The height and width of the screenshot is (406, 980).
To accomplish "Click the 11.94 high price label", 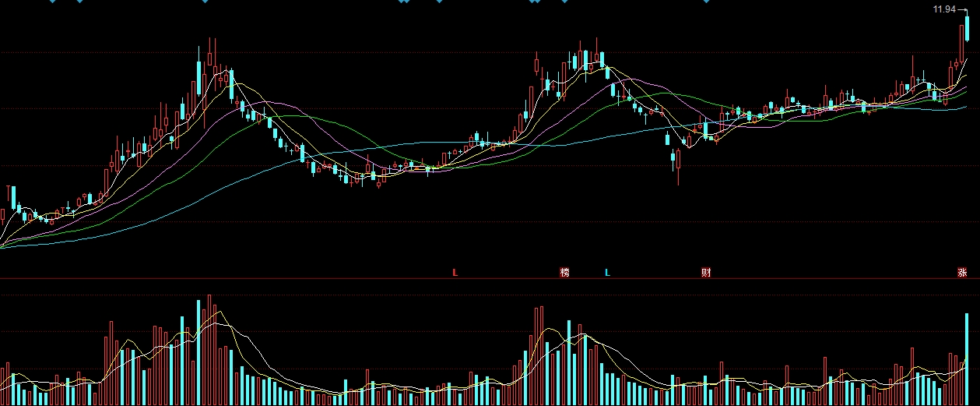I will (x=943, y=9).
